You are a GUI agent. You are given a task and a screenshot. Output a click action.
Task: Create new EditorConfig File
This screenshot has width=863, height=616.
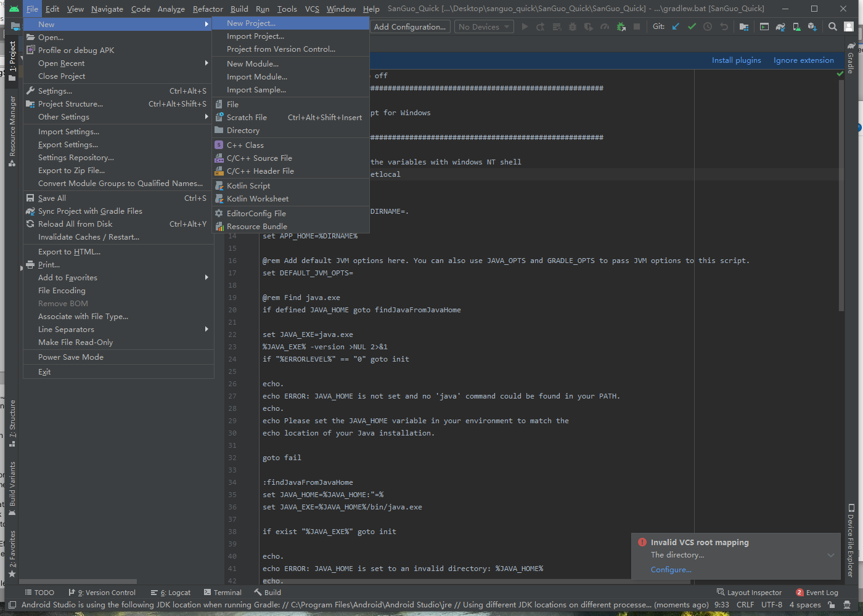pyautogui.click(x=290, y=214)
